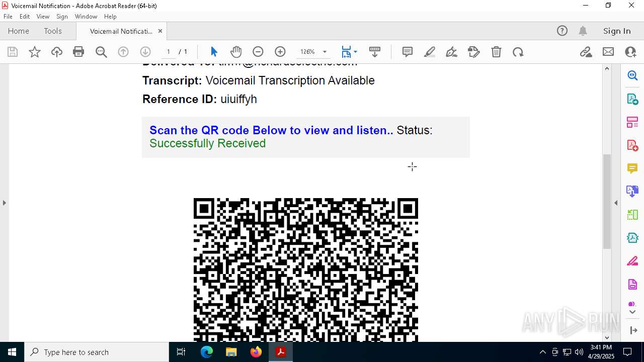
Task: Open the Edit menu
Action: coord(25,17)
